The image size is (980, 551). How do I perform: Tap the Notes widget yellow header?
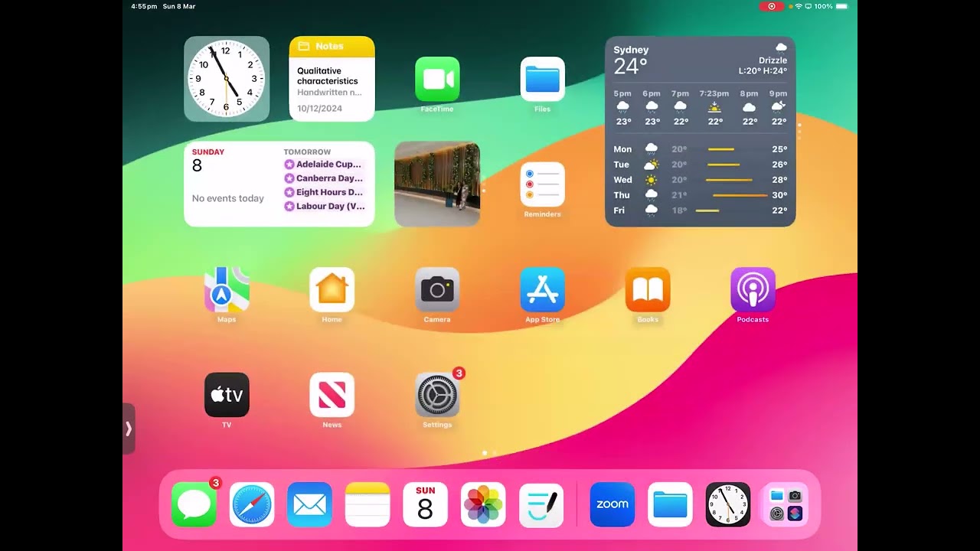[332, 46]
